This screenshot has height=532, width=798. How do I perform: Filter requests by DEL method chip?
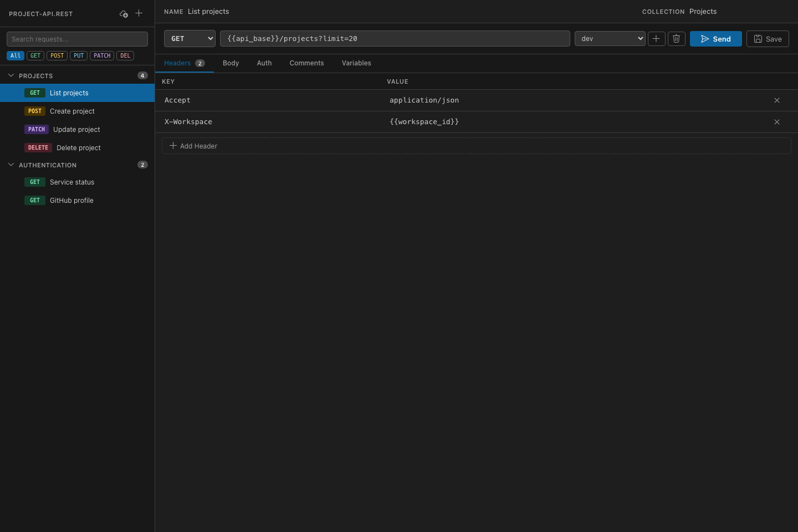tap(125, 55)
